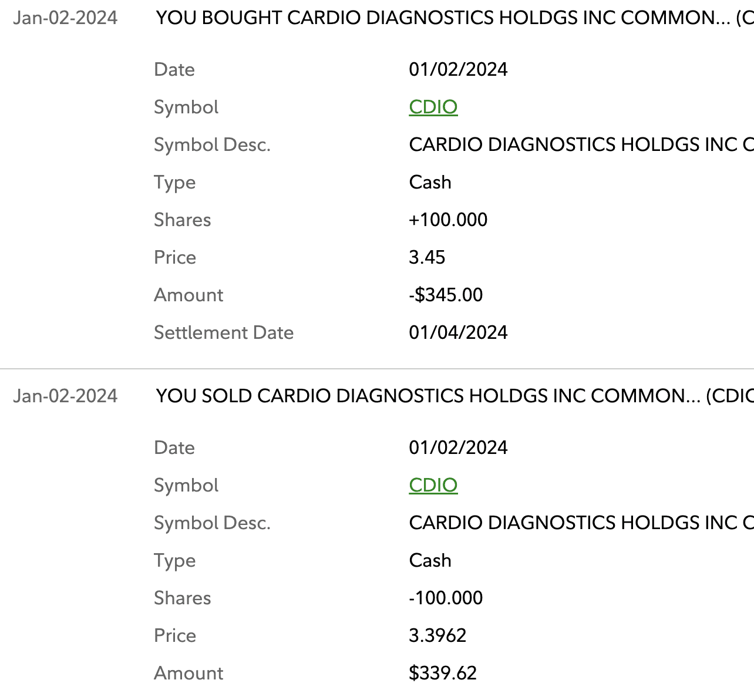Click the +100.000 shares value
Viewport: 754px width, 700px height.
[x=448, y=220]
